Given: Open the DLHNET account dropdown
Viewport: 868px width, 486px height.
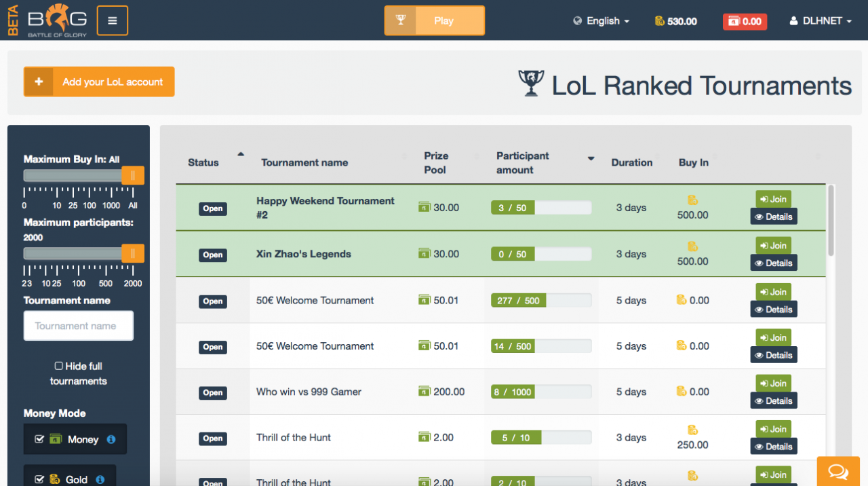Looking at the screenshot, I should (821, 21).
